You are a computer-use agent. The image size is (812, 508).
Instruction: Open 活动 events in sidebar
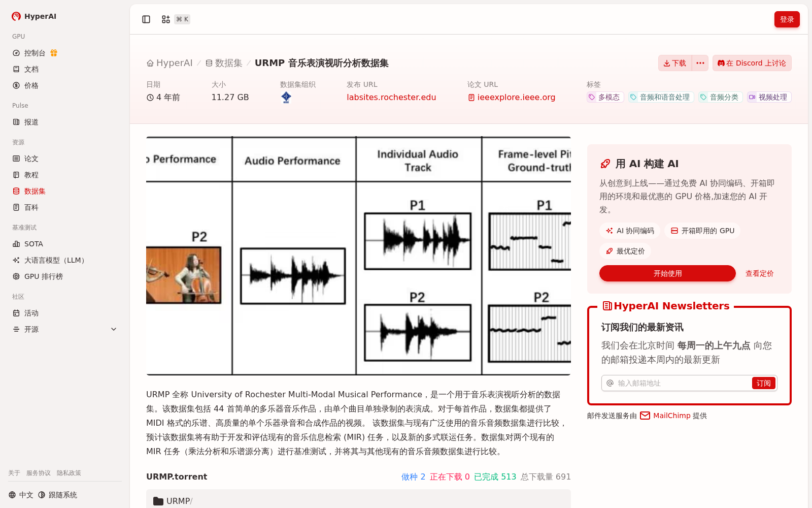tap(31, 313)
